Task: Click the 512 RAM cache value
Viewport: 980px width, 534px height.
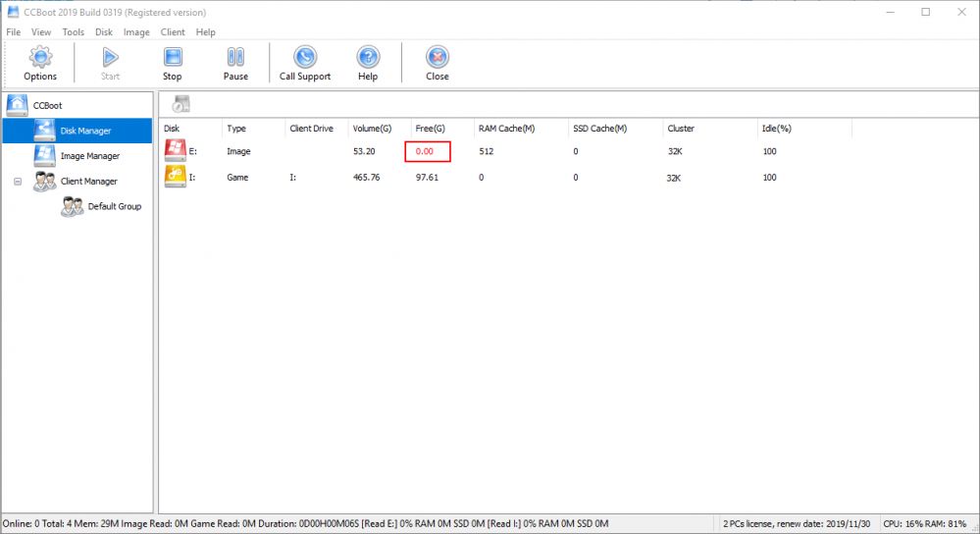Action: (487, 151)
